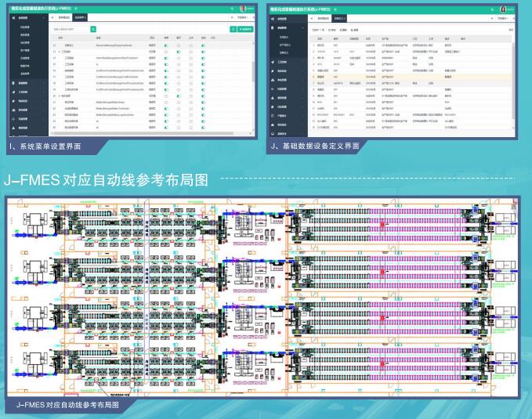Click the user avatar in the left window header

tap(243, 9)
